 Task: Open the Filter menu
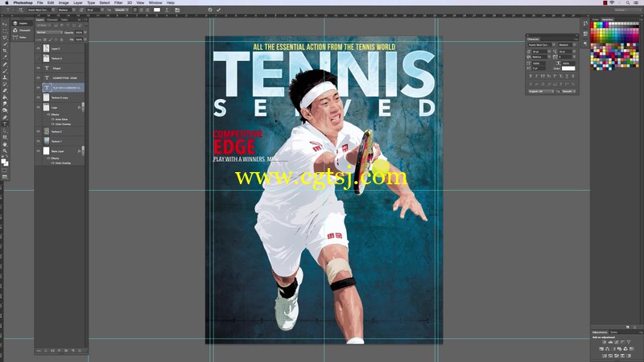[x=118, y=2]
